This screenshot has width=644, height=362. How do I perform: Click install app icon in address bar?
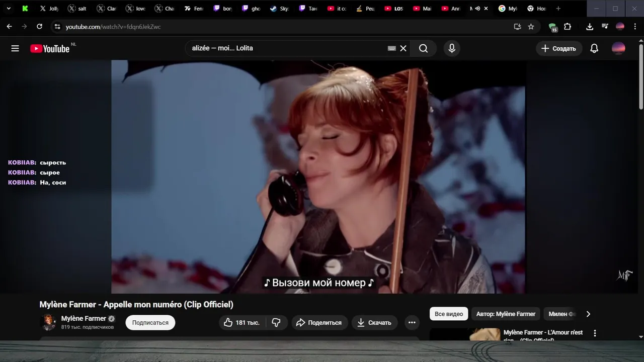point(517,27)
